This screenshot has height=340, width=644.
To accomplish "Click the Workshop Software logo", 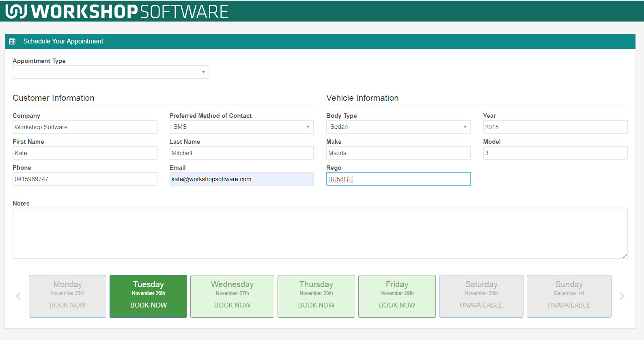I will (117, 11).
